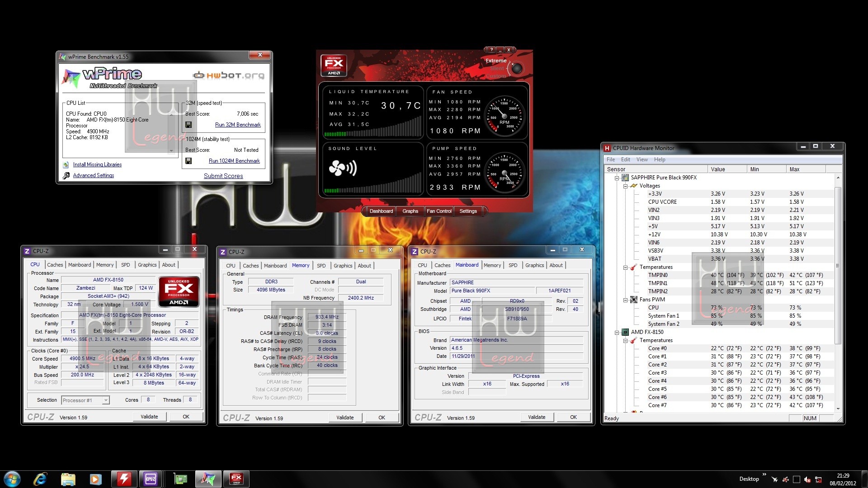Launch Internet Explorer from the taskbar
Image resolution: width=868 pixels, height=488 pixels.
[x=40, y=479]
